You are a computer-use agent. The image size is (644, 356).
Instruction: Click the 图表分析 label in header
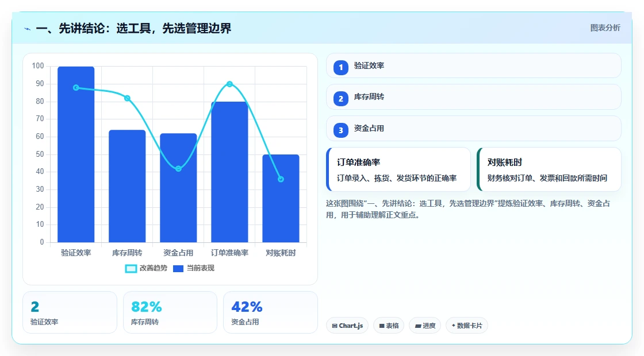click(605, 28)
